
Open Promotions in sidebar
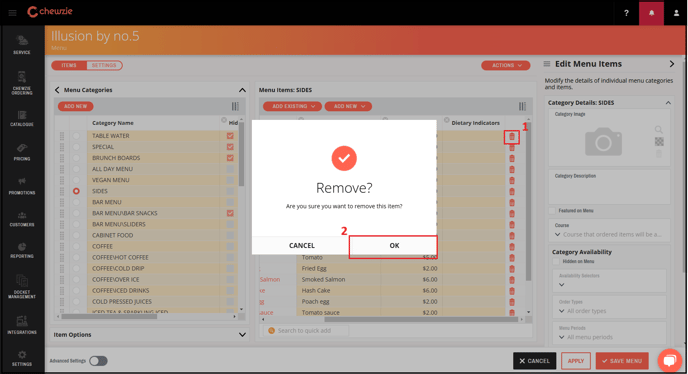click(22, 186)
